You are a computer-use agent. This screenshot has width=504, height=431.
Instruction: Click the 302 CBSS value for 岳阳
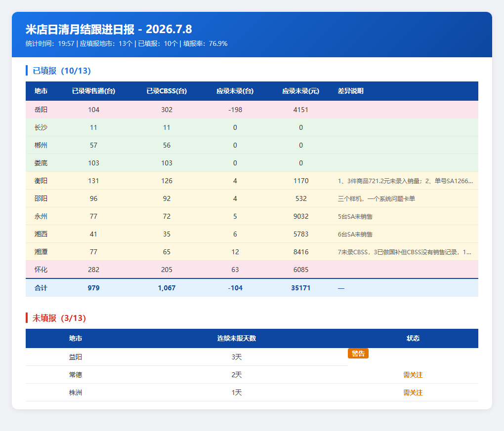(x=167, y=110)
